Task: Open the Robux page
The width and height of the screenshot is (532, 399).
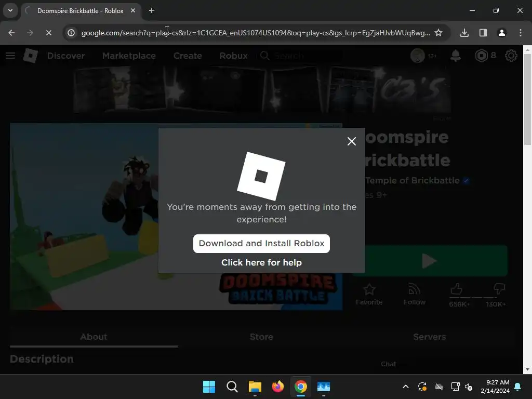Action: pyautogui.click(x=233, y=56)
